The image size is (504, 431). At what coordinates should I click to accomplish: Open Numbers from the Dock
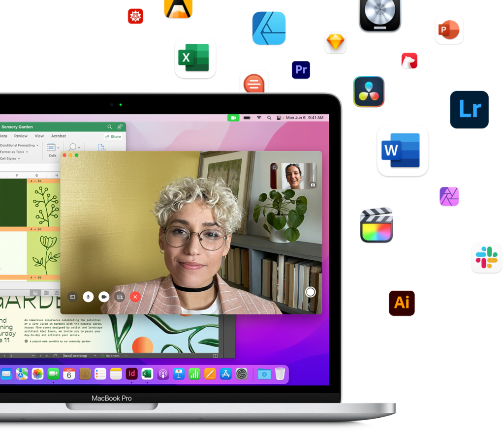click(x=194, y=374)
